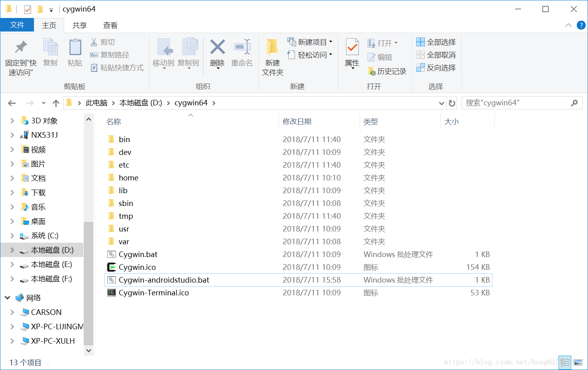Screen dimensions: 588x370
Task: Click Copy path (复制路径)
Action: [x=110, y=55]
